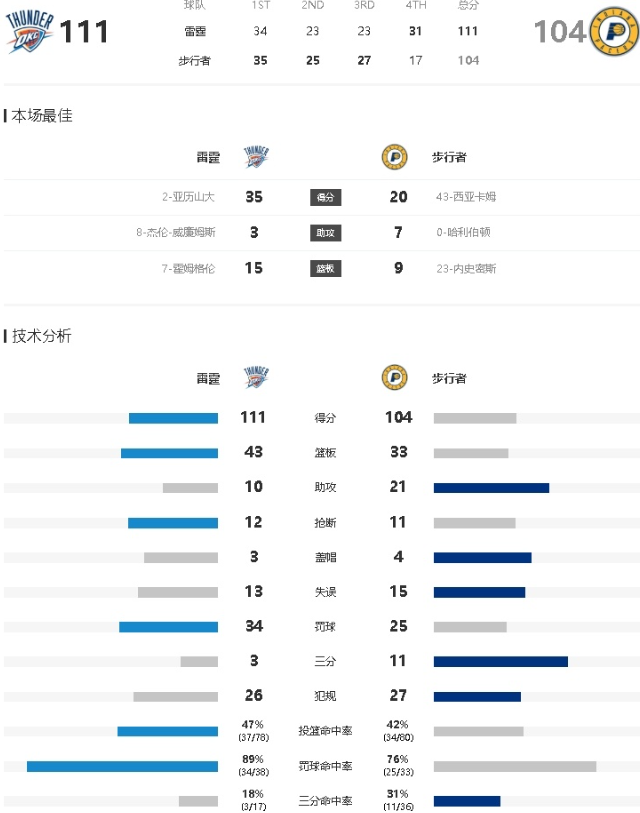The height and width of the screenshot is (813, 640).
Task: Click the 篮板 label badge
Action: (326, 269)
